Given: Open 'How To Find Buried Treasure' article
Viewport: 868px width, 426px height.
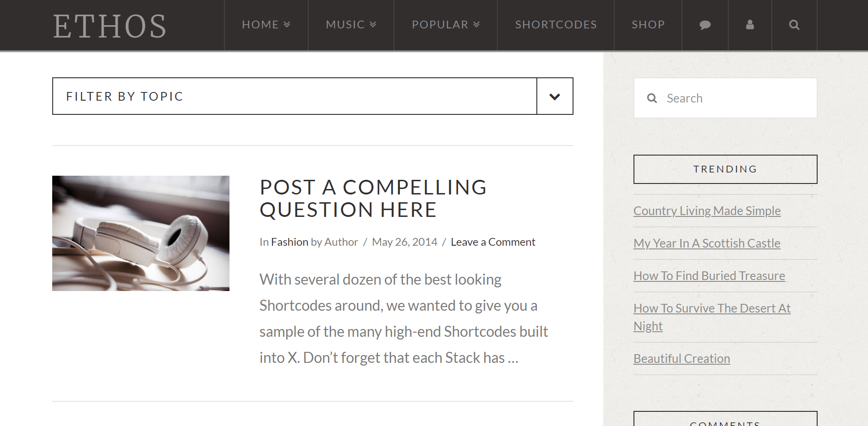Looking at the screenshot, I should [x=709, y=275].
